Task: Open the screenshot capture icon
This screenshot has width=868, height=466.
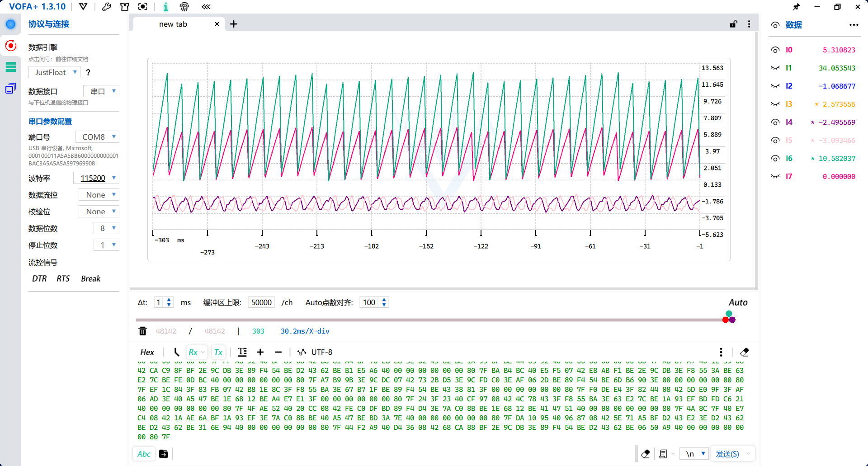Action: point(143,7)
